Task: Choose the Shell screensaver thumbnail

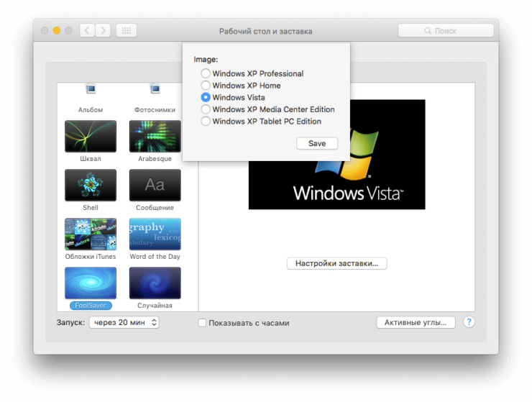Action: 91,185
